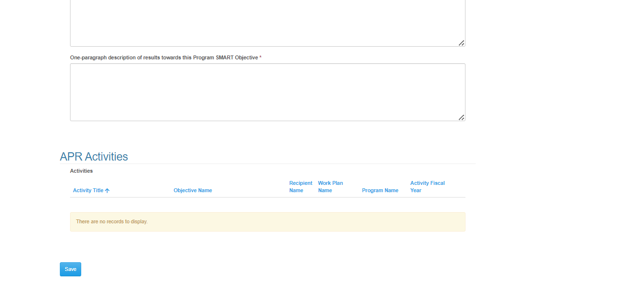Sort by Objective Name column
644x289 pixels.
pyautogui.click(x=193, y=190)
